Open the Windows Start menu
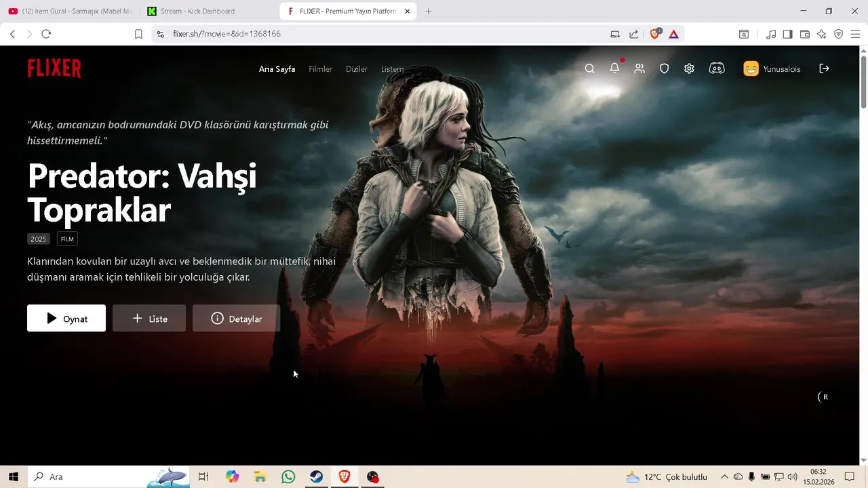 14,476
